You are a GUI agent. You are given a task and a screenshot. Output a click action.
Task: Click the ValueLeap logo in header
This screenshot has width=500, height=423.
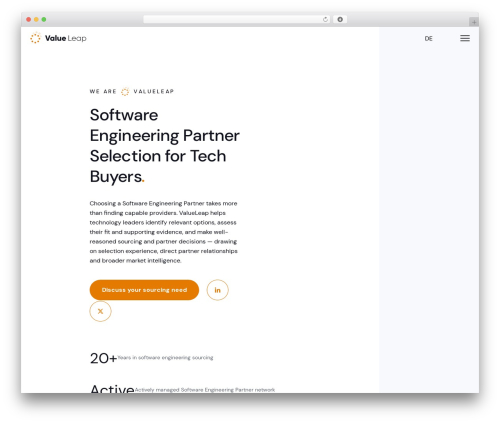[58, 38]
